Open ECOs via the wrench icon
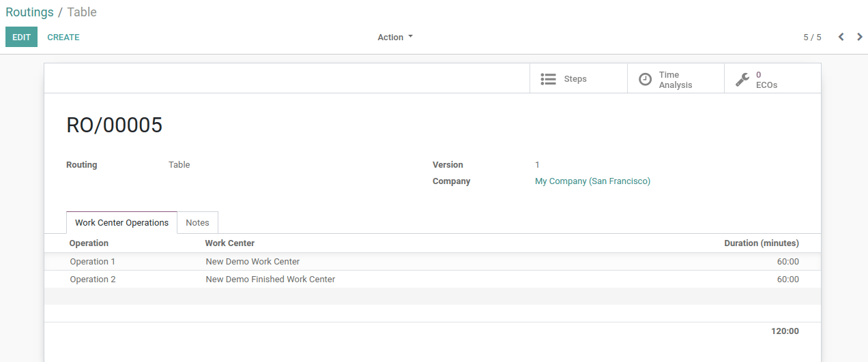 click(742, 79)
